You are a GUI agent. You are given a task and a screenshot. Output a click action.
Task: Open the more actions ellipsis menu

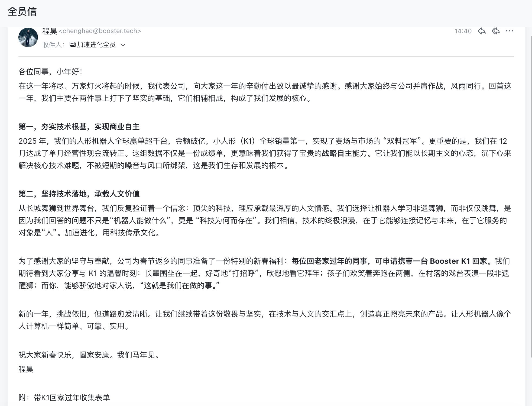510,31
